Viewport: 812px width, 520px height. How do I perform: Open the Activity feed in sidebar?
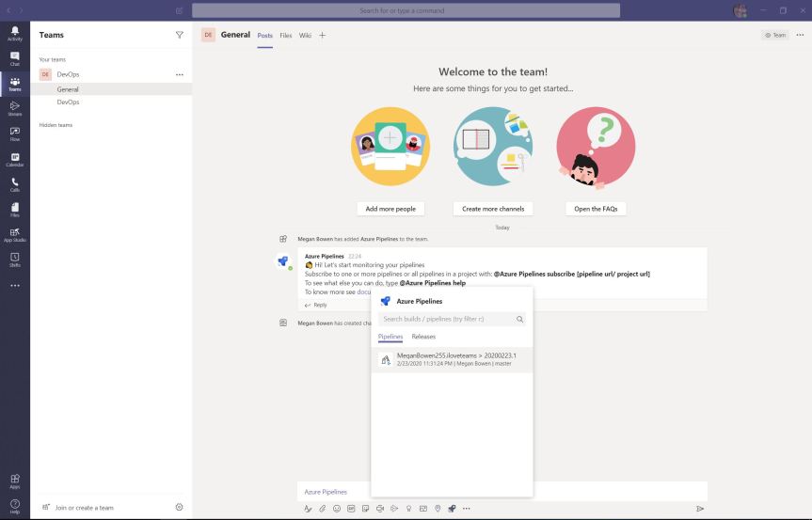(14, 34)
